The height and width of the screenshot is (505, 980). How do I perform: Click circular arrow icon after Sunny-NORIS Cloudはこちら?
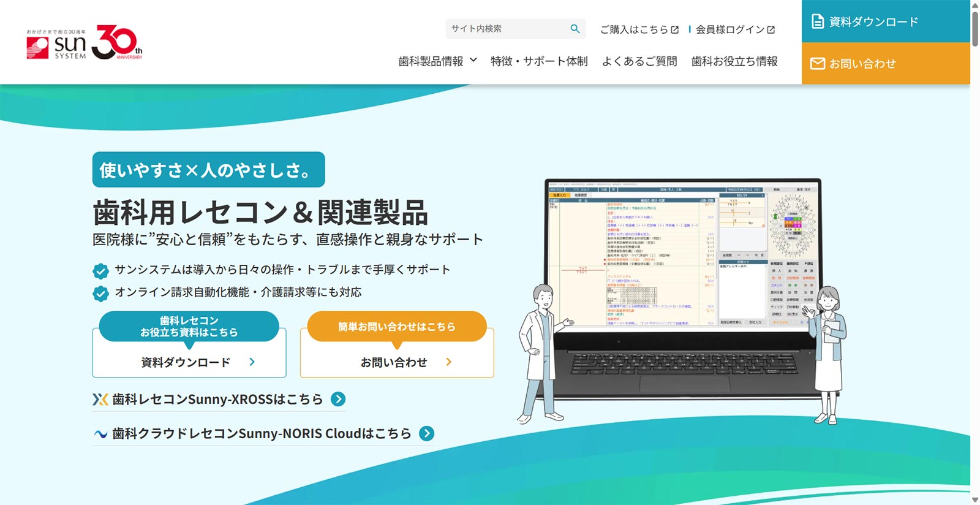[427, 433]
